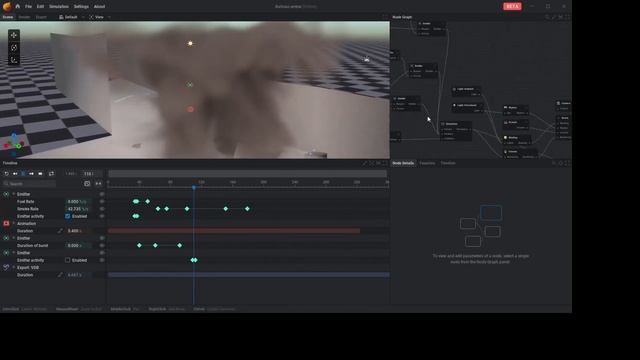Open the Simulation menu

[59, 7]
